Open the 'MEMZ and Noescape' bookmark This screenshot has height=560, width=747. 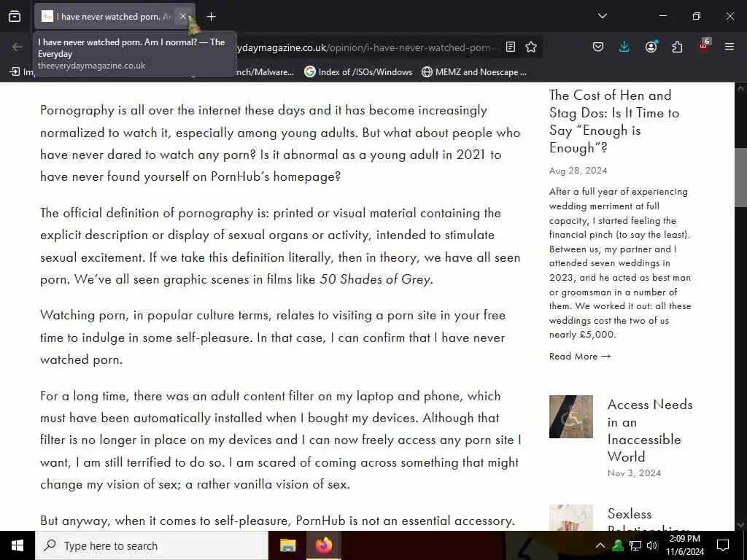(474, 72)
